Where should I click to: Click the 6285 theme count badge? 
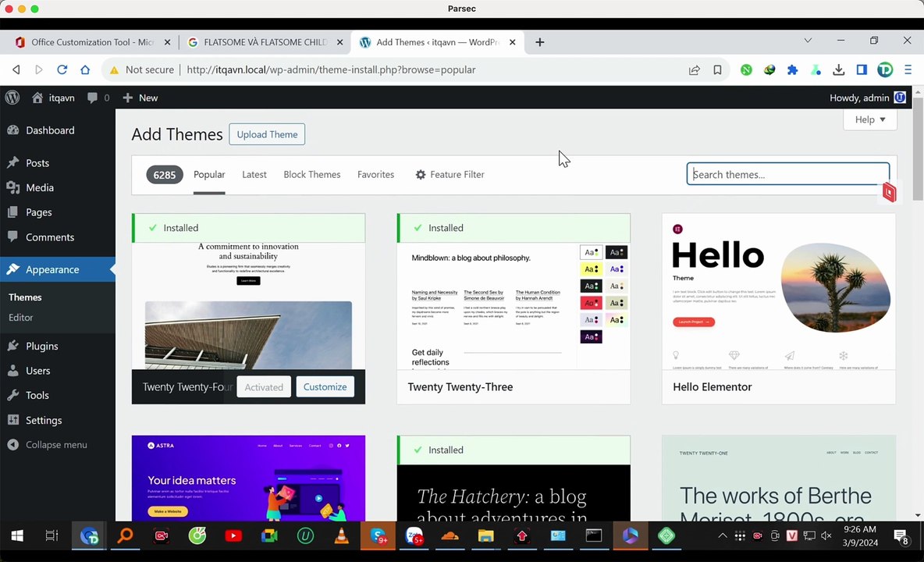[x=165, y=174]
